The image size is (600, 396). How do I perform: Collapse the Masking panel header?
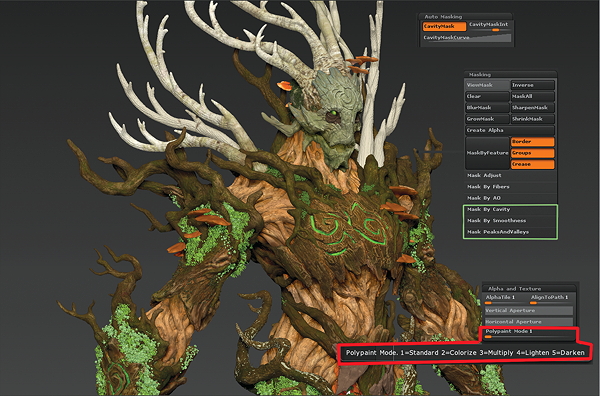tap(510, 75)
